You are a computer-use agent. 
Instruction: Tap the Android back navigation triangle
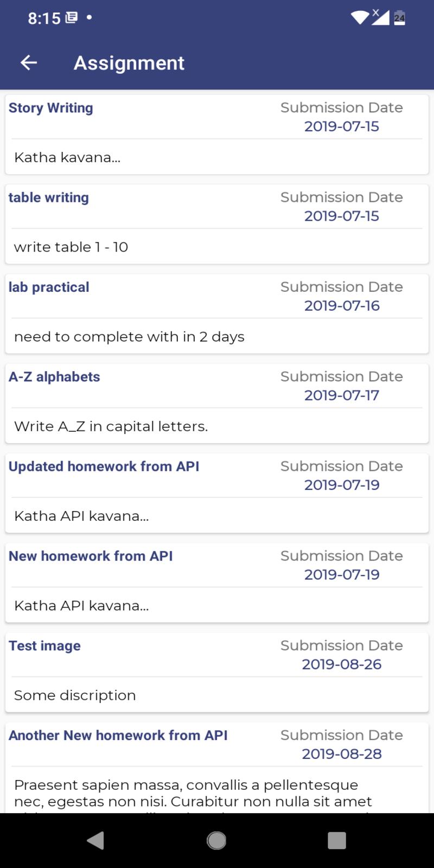pyautogui.click(x=95, y=840)
